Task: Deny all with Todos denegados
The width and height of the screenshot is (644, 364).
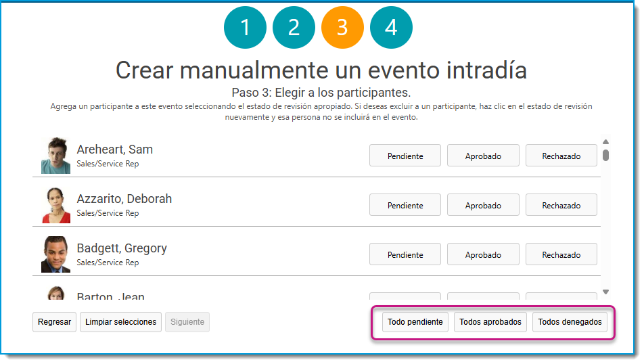Action: coord(570,322)
